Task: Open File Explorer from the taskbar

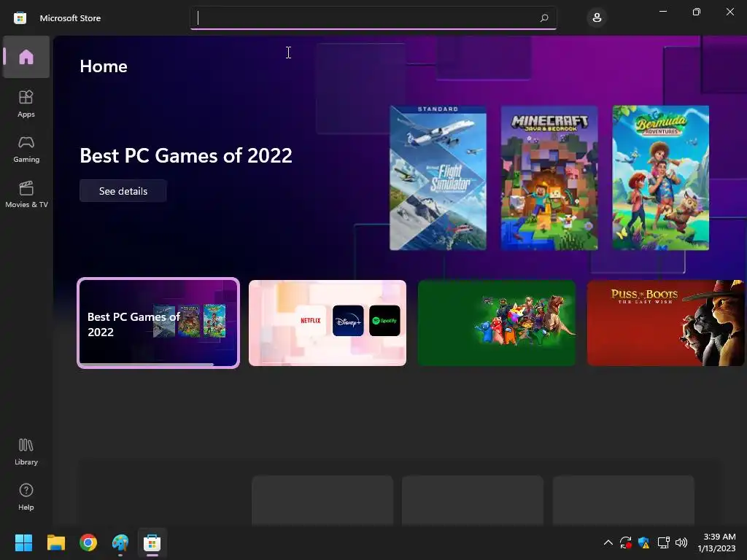Action: [x=55, y=542]
